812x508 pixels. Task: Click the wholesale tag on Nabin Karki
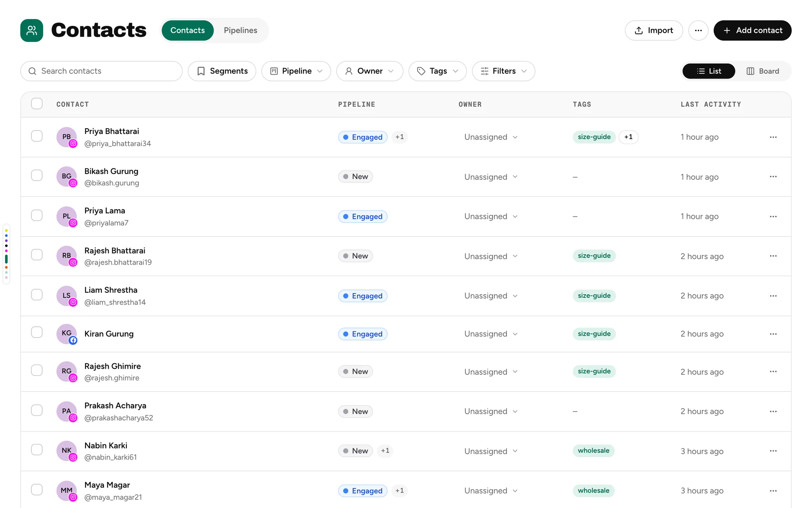pyautogui.click(x=593, y=451)
